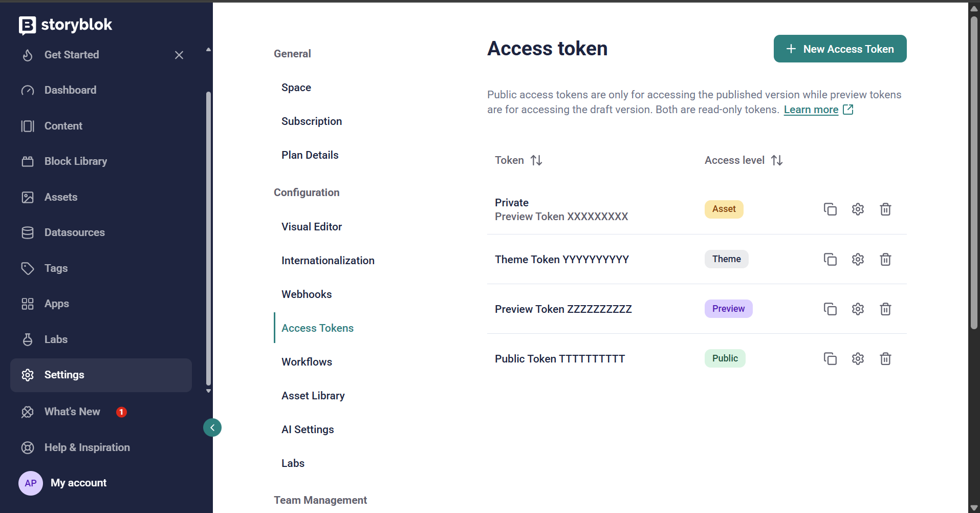Delete the Theme Token YYYYYYYYYY
Viewport: 980px width, 513px height.
[x=885, y=259]
